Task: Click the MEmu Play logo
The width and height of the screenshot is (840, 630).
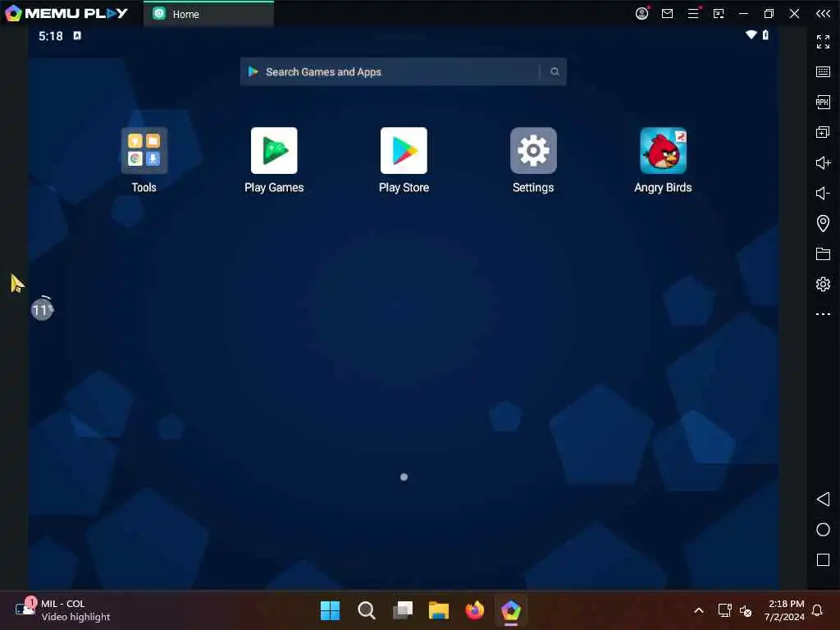Action: click(x=66, y=13)
